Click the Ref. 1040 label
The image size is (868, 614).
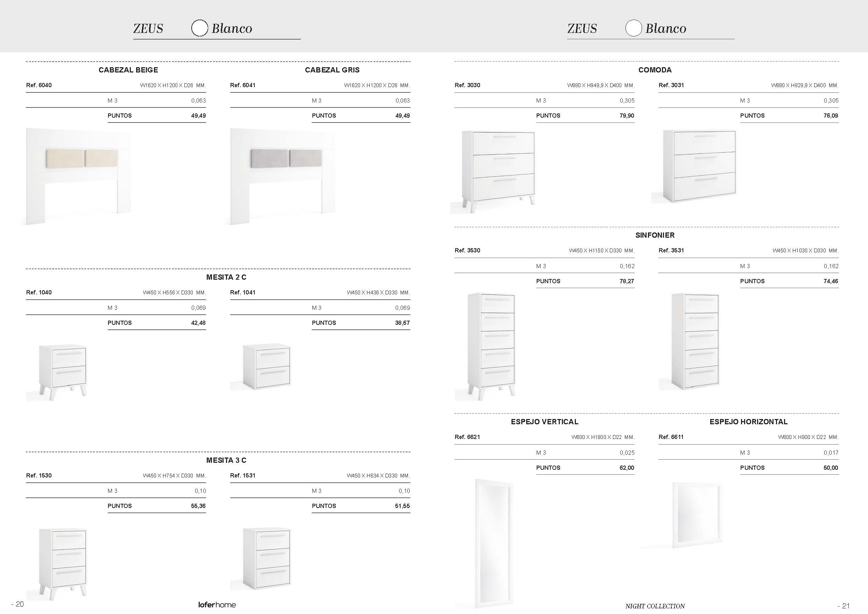39,292
